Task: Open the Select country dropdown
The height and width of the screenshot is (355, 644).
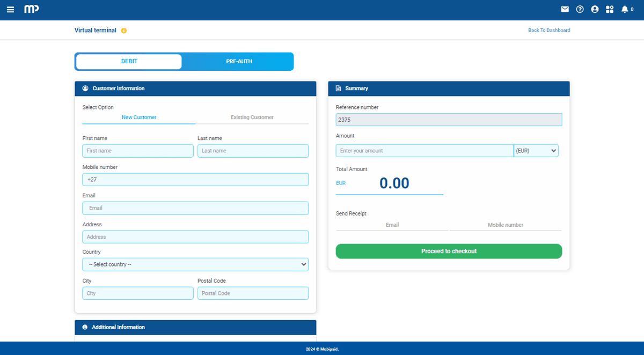Action: coord(195,264)
